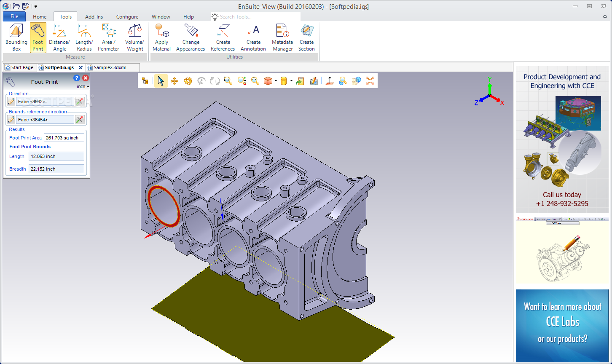Click the red cube view orientation icon

point(268,81)
